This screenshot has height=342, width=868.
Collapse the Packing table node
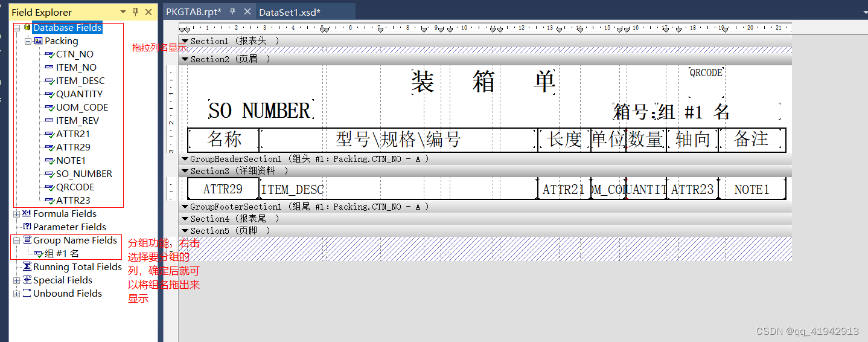(28, 41)
